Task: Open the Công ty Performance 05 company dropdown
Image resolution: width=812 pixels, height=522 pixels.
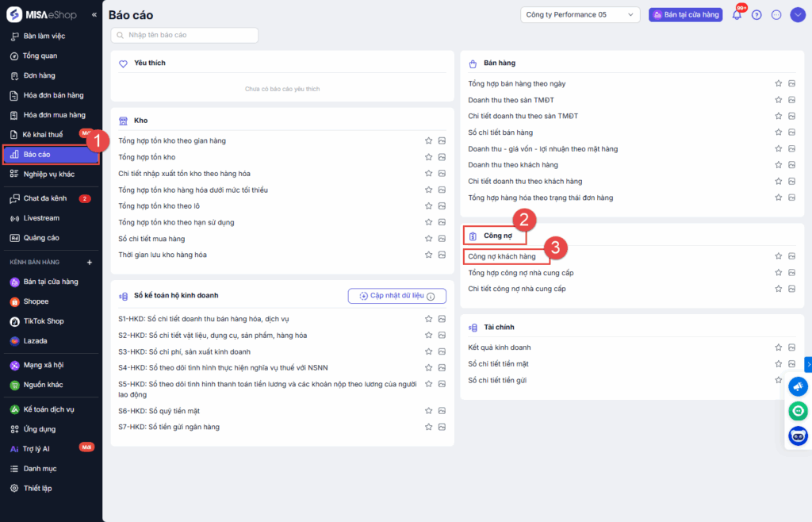Action: click(580, 15)
